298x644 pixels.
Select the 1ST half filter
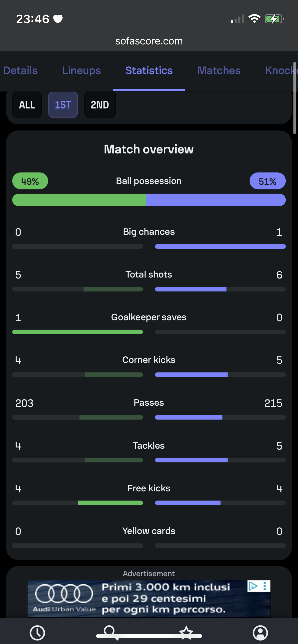tap(63, 105)
